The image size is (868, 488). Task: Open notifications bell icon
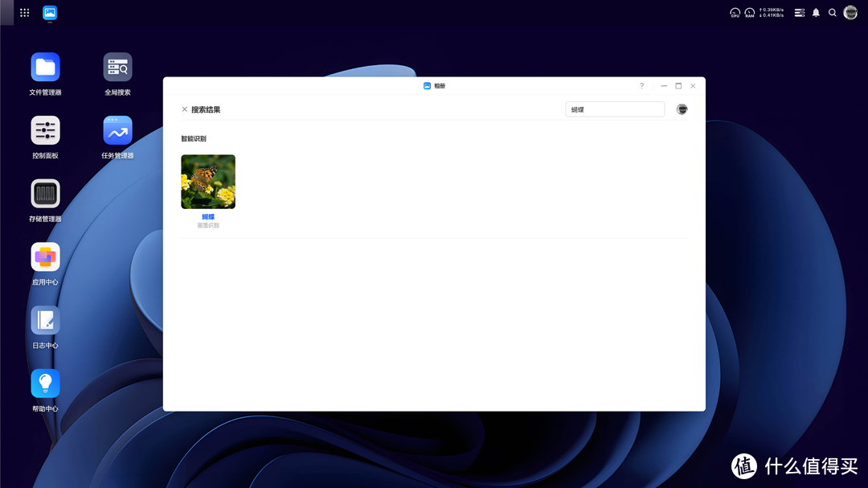click(816, 13)
